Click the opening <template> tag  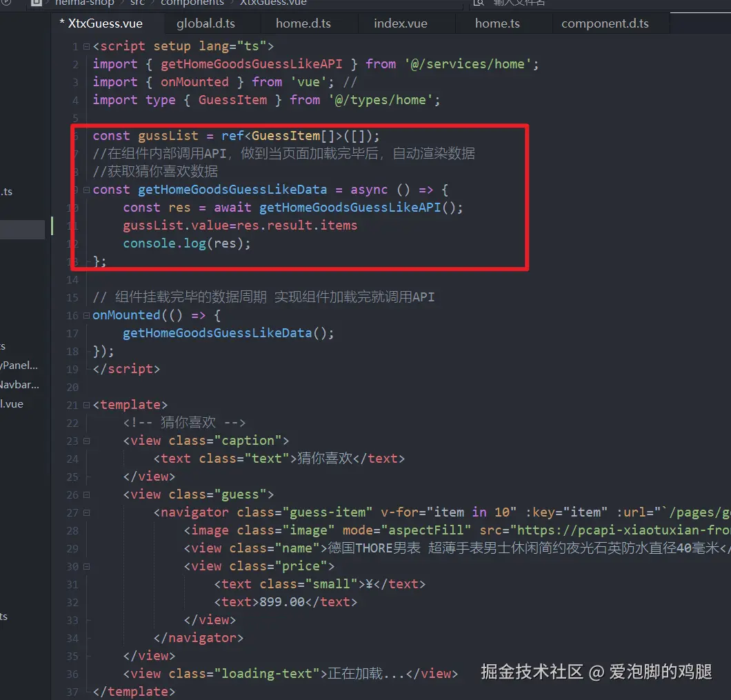click(130, 405)
